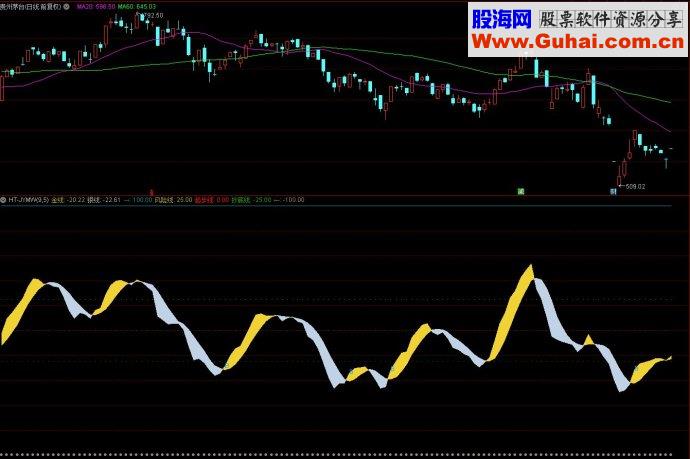Viewport: 690px width, 459px height.
Task: Click the -20.22 indicator value
Action: [x=76, y=200]
